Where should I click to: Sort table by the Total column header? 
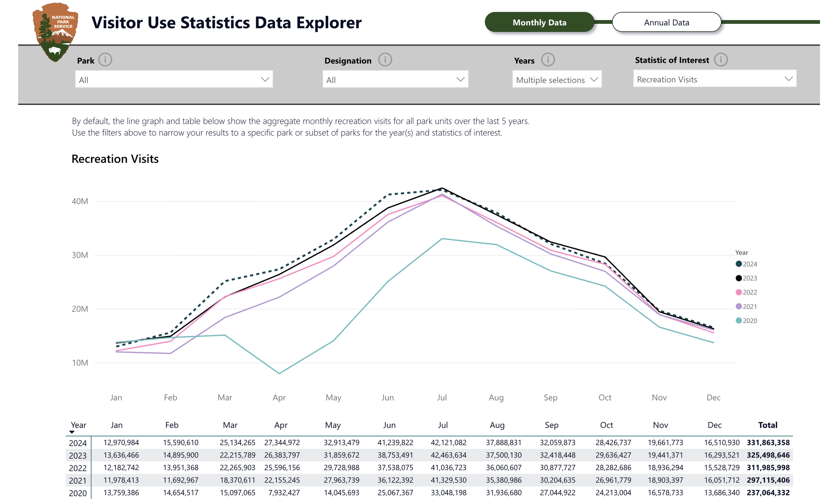coord(768,425)
